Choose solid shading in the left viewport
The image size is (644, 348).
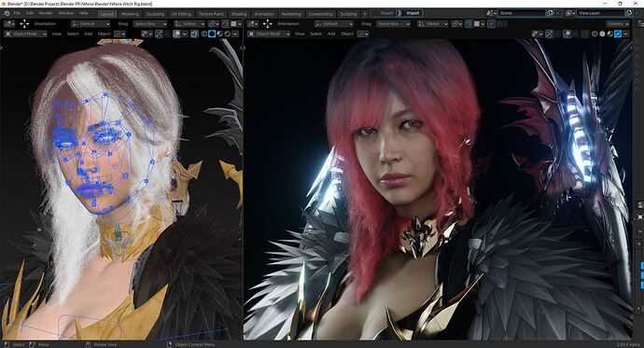[x=212, y=34]
